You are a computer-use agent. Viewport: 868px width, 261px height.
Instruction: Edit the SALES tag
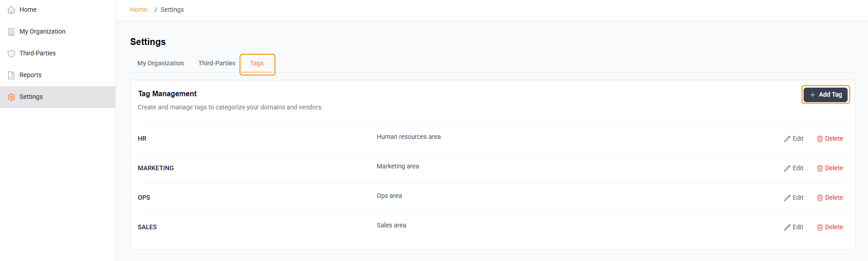coord(794,227)
